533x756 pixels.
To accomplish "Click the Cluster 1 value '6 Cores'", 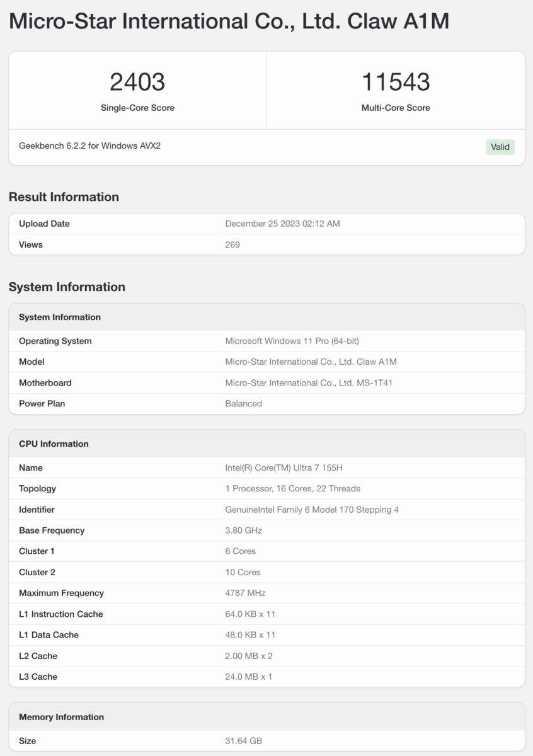I will click(241, 551).
